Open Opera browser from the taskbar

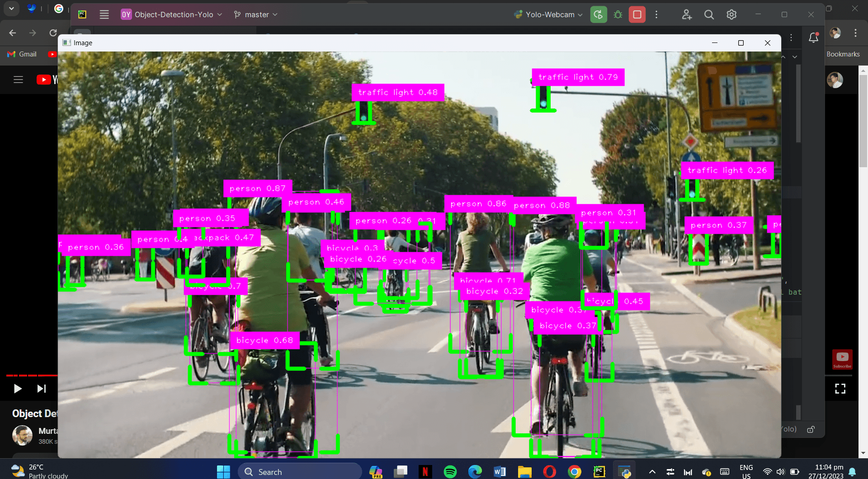tap(549, 472)
